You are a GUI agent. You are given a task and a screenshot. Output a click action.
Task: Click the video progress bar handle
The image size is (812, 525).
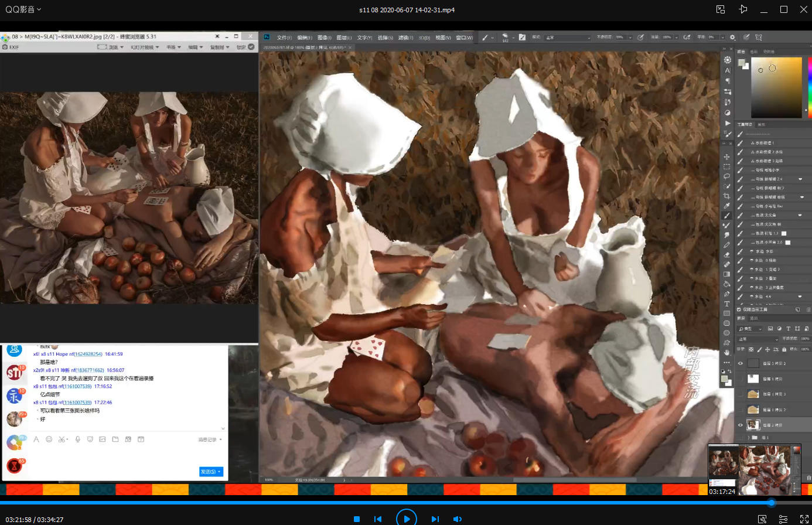[771, 502]
